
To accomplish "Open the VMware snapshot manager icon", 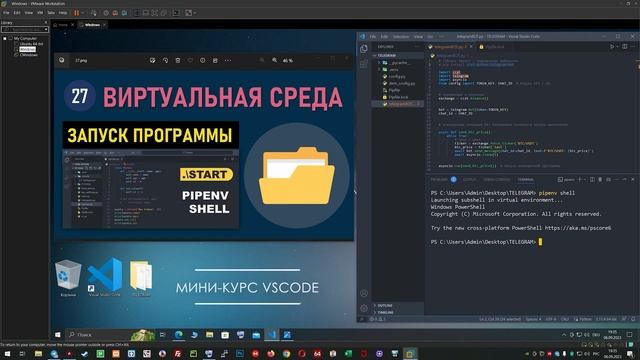I will [x=124, y=13].
